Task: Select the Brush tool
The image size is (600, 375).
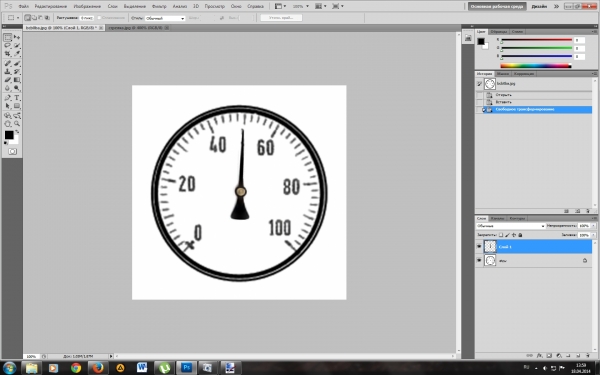Action: [x=17, y=63]
